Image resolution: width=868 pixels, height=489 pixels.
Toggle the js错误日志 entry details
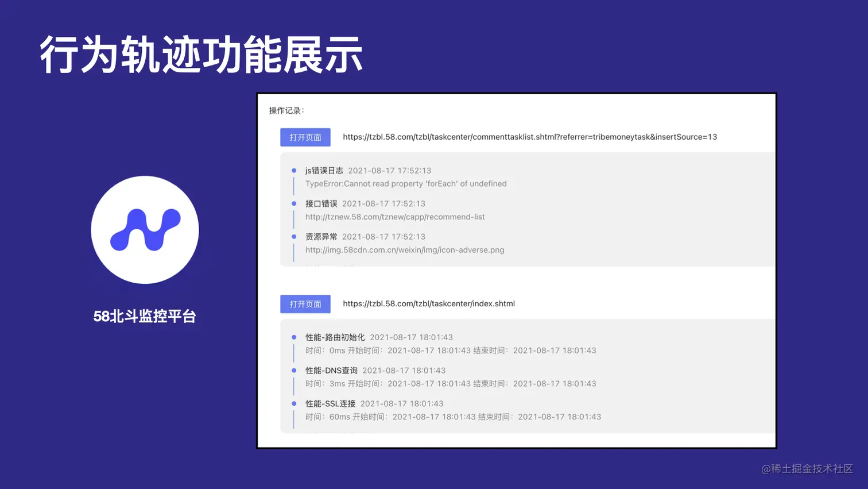tap(321, 170)
